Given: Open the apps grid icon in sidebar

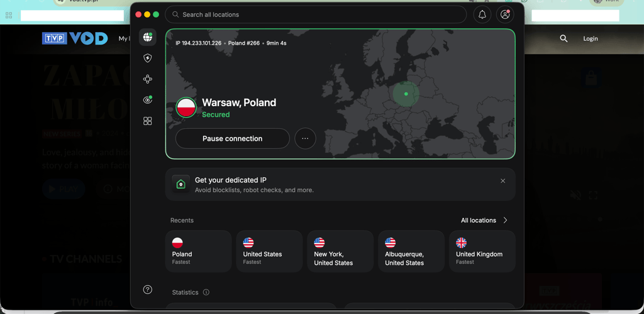Looking at the screenshot, I should pos(147,121).
